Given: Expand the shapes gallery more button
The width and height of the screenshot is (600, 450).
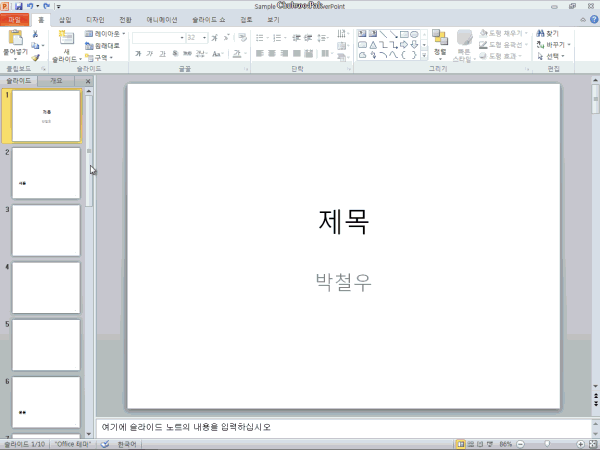Looking at the screenshot, I should [424, 56].
